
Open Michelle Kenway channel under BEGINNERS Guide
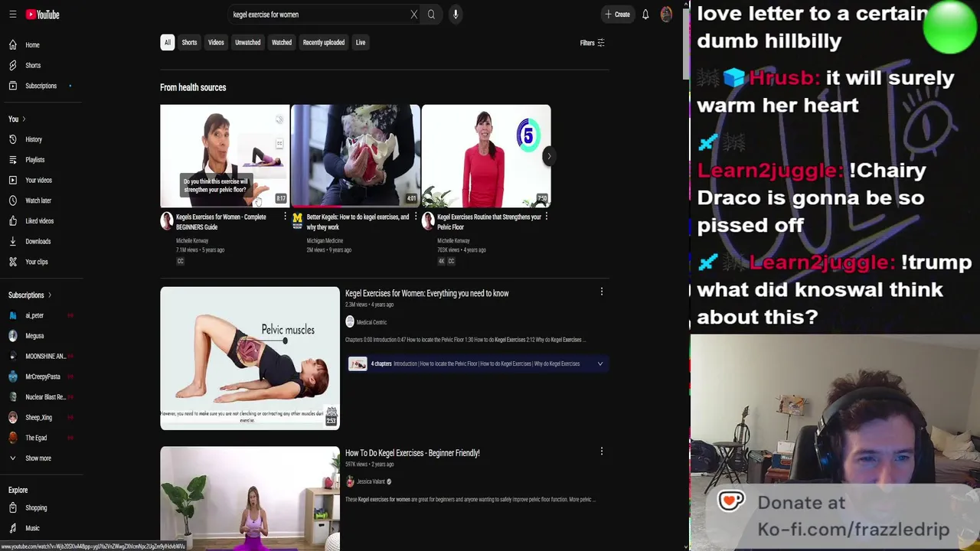tap(192, 241)
